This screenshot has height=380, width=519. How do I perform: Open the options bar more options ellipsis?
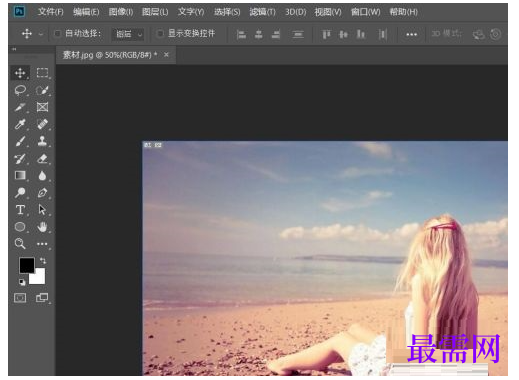(x=412, y=34)
